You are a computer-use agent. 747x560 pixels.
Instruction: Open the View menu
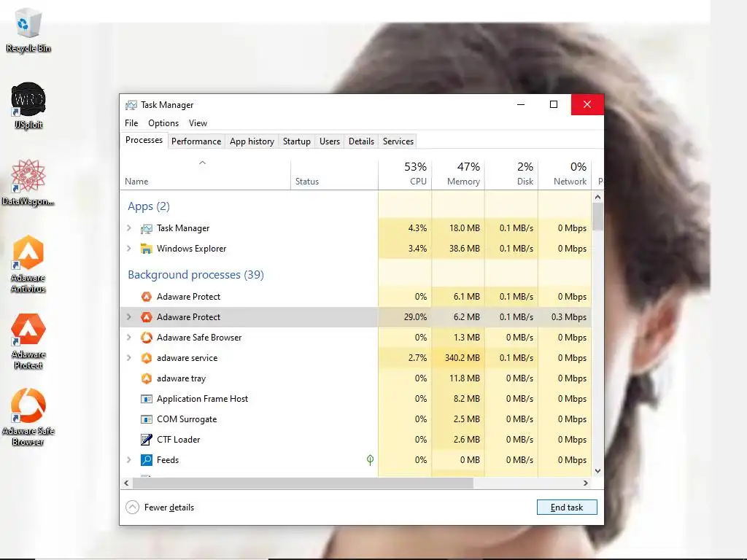click(x=198, y=123)
